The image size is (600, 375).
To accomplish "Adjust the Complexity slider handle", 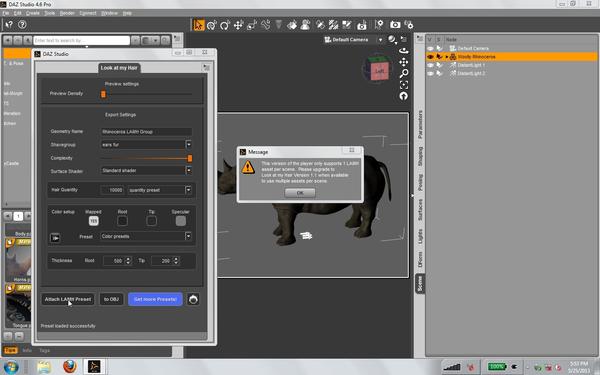I will (x=189, y=158).
